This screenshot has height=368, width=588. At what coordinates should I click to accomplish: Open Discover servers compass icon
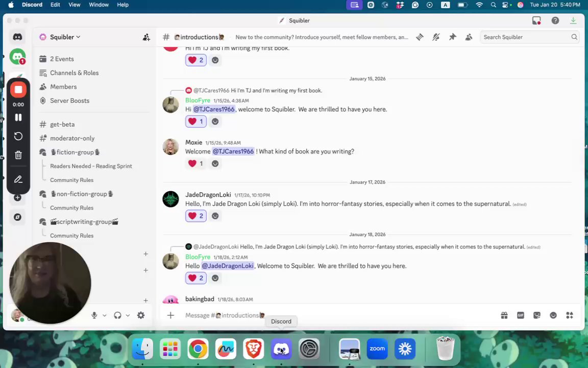[18, 217]
